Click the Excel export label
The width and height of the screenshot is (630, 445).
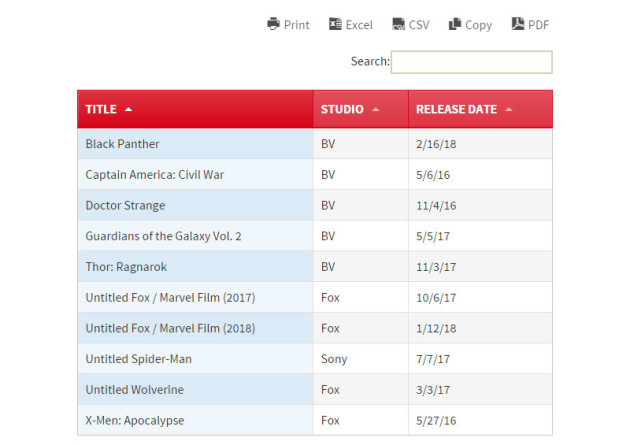click(359, 25)
